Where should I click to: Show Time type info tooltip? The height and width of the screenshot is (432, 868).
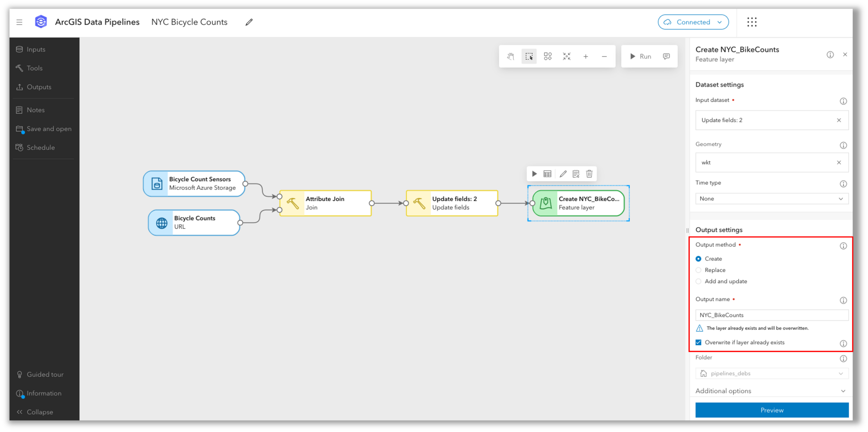(x=843, y=184)
